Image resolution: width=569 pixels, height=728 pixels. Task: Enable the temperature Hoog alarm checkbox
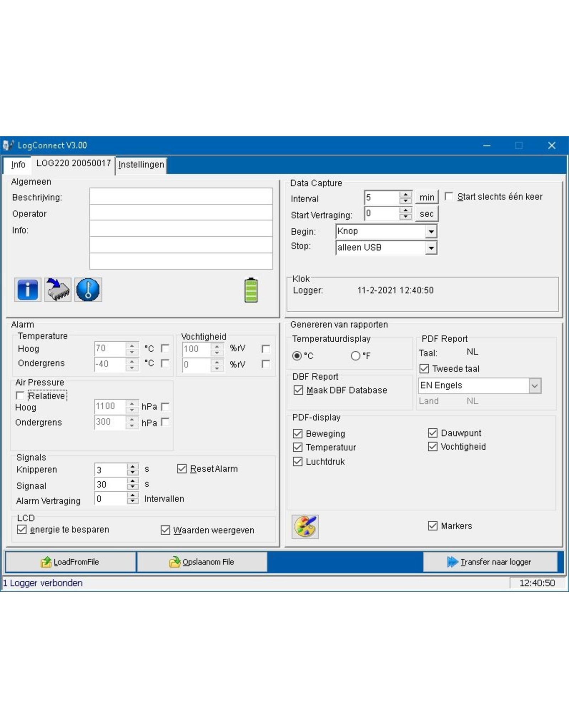coord(165,348)
